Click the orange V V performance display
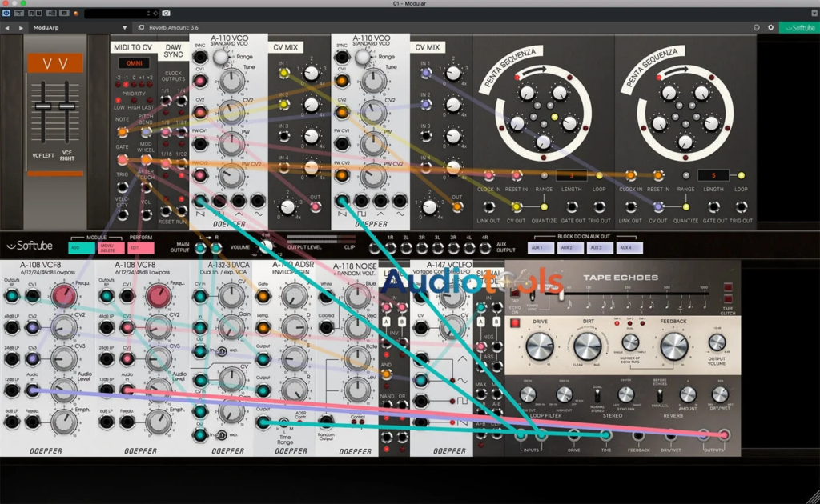Screen dimensions: 820x504 tap(55, 64)
